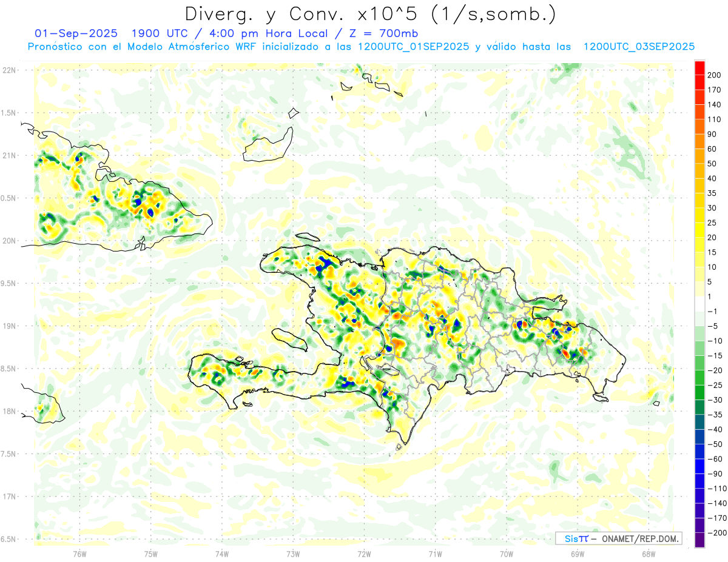This screenshot has height=562, width=728.
Task: Click the blue swatch between -60 and -90
Action: coord(700,466)
